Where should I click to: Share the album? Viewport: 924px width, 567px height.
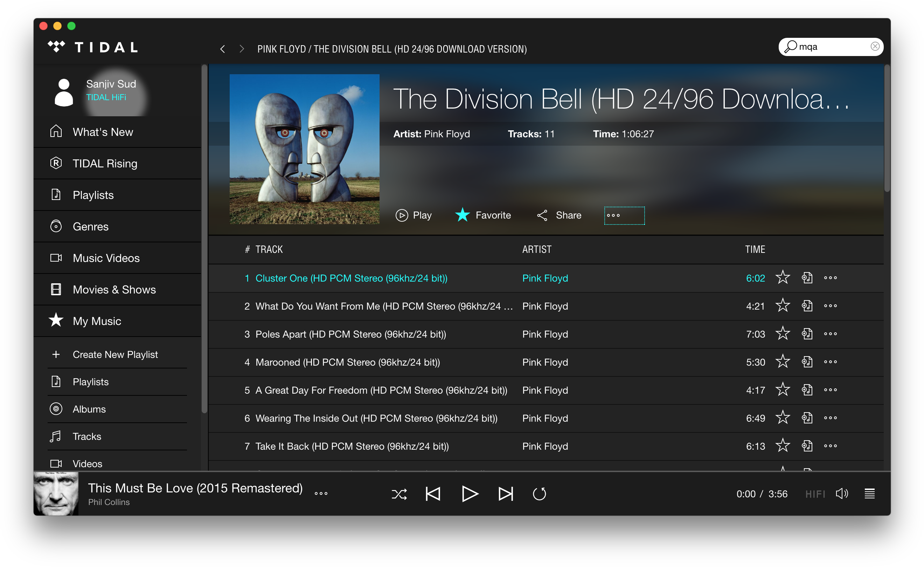pyautogui.click(x=559, y=215)
